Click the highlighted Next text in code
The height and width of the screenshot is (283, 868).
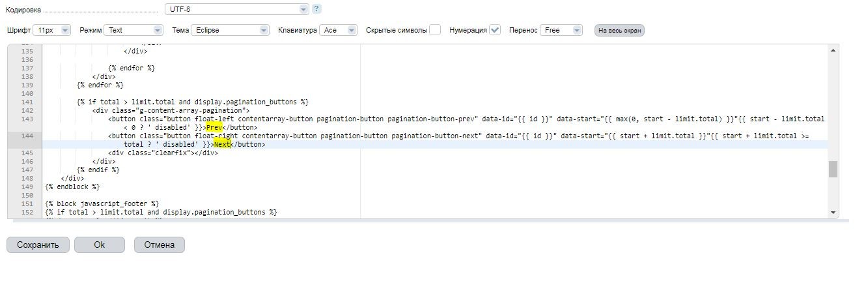coord(222,145)
